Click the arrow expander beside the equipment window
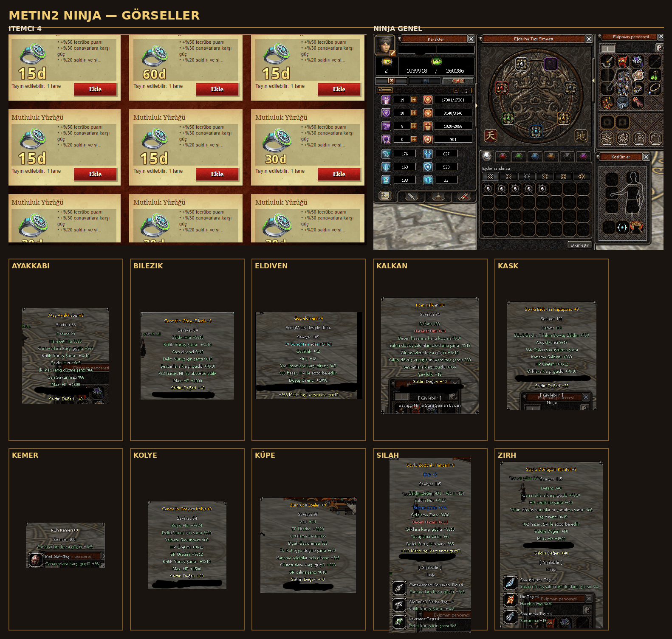The height and width of the screenshot is (639, 672). point(594,80)
